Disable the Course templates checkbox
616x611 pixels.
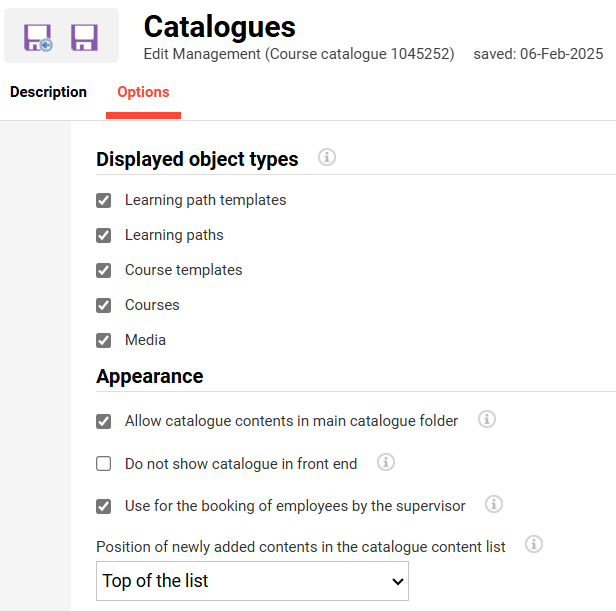[104, 270]
